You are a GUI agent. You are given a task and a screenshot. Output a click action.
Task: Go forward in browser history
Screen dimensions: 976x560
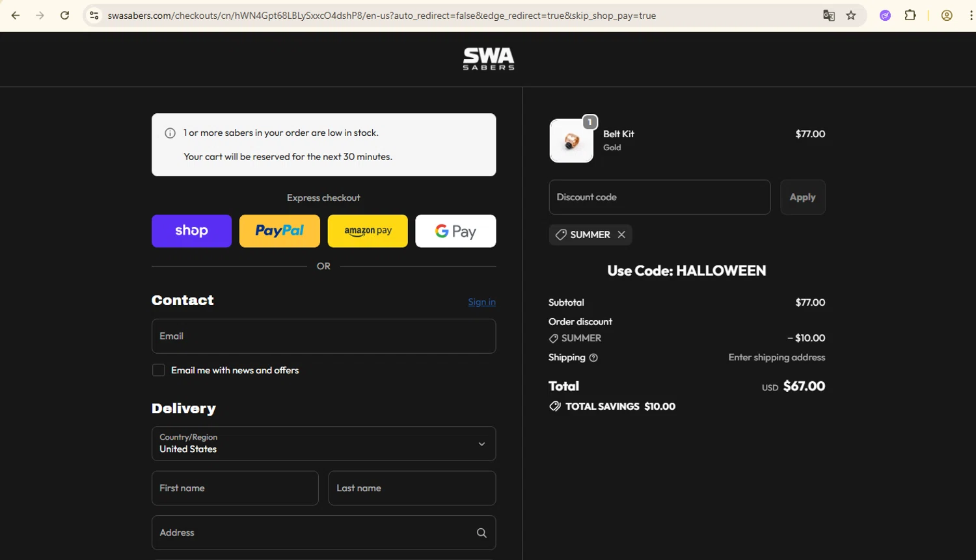tap(40, 16)
